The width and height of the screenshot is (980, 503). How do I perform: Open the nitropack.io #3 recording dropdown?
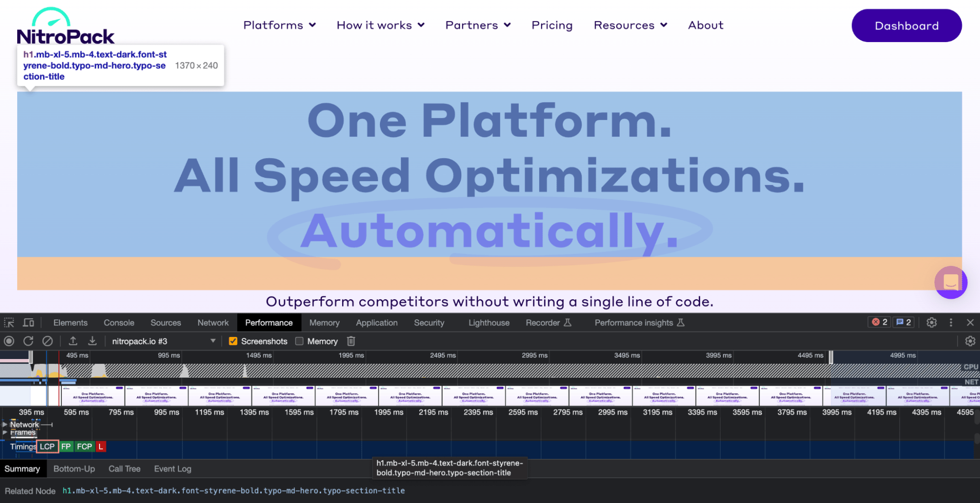[164, 341]
